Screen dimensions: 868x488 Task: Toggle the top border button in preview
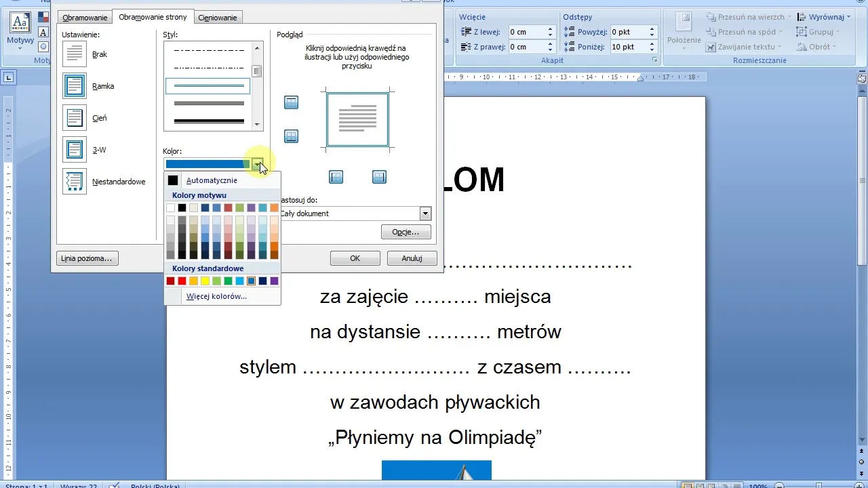point(292,102)
